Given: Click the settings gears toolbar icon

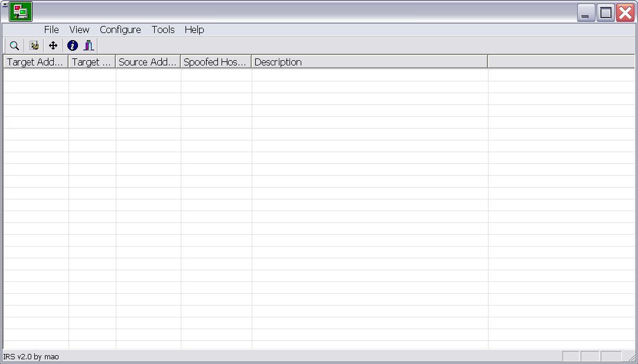Looking at the screenshot, I should click(x=34, y=46).
